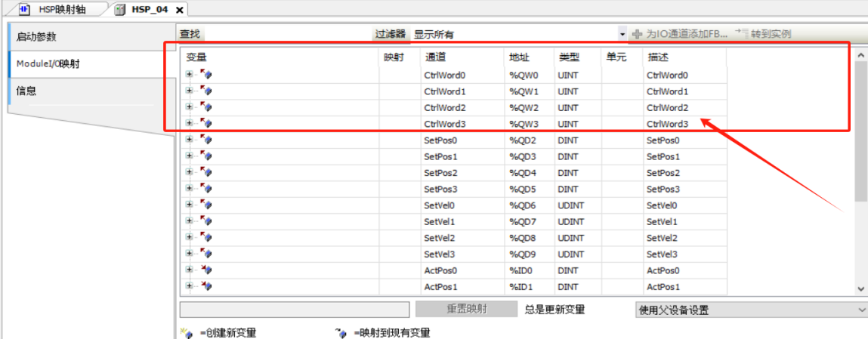Open the ModuleI/O映射 side tab
The width and height of the screenshot is (868, 339).
point(92,63)
